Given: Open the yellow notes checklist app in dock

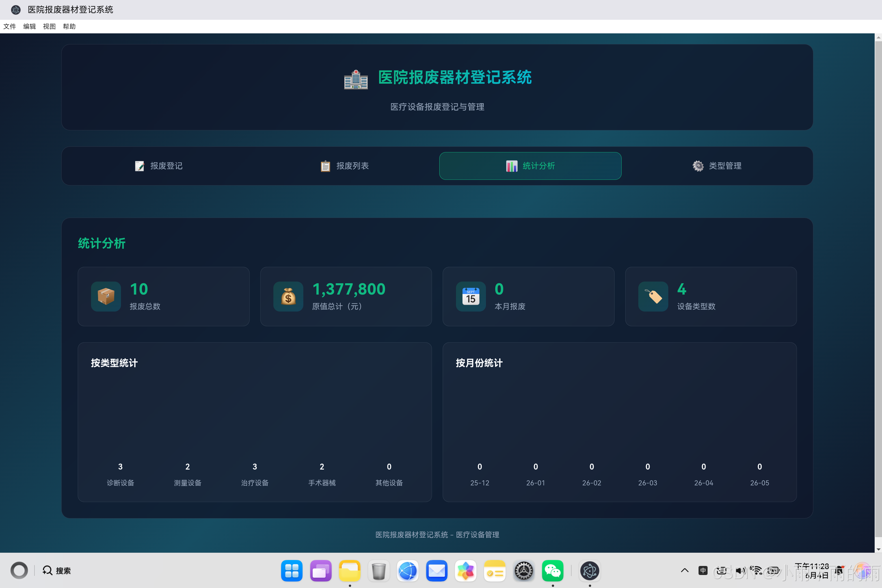Looking at the screenshot, I should (495, 570).
